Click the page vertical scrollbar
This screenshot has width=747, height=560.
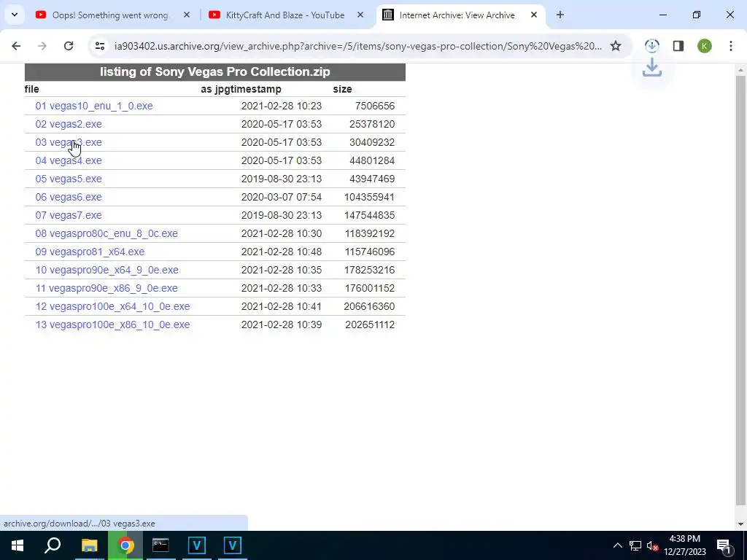[x=740, y=290]
